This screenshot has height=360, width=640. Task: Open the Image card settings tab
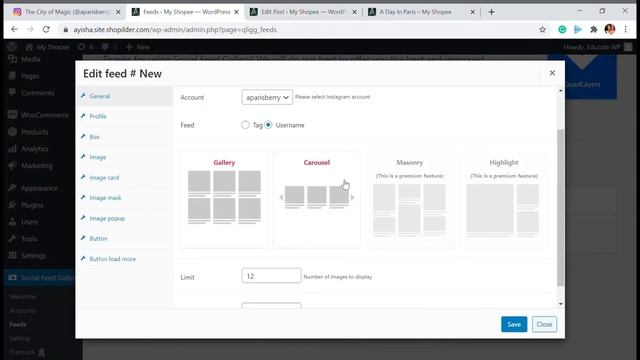pos(124,178)
